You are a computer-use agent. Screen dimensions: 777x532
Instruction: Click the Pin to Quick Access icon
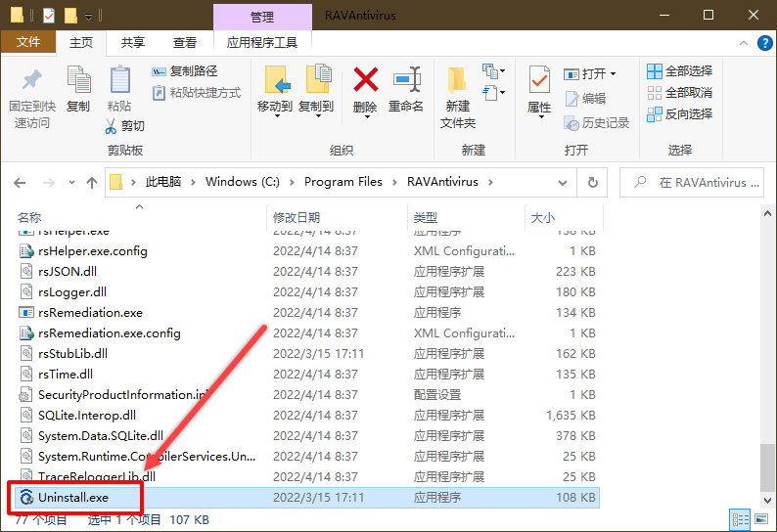coord(32,80)
